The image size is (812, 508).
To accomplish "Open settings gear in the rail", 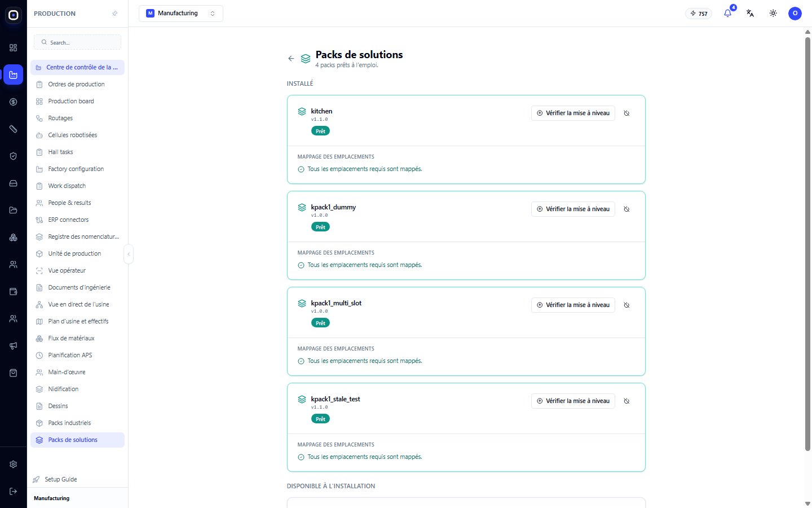I will (x=14, y=465).
